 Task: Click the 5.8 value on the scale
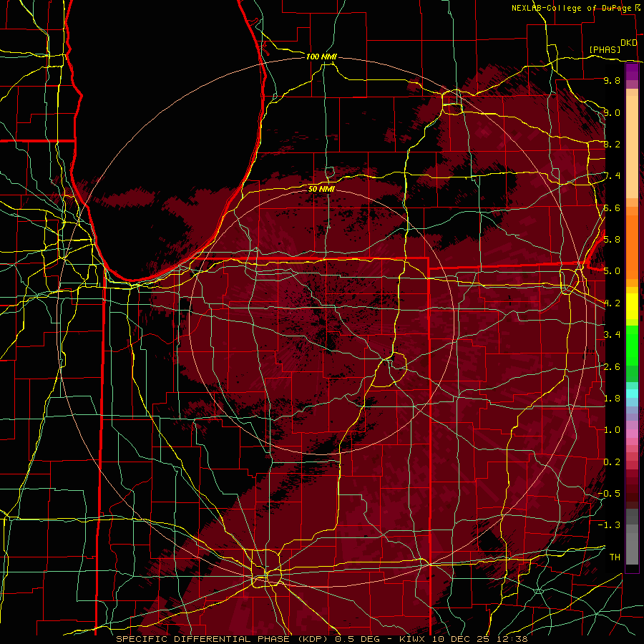click(x=612, y=240)
